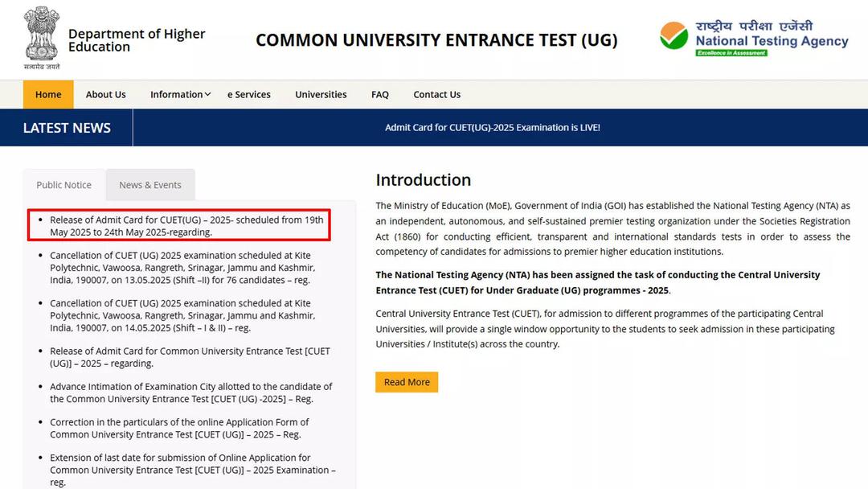
Task: Open the Home menu item
Action: 48,94
